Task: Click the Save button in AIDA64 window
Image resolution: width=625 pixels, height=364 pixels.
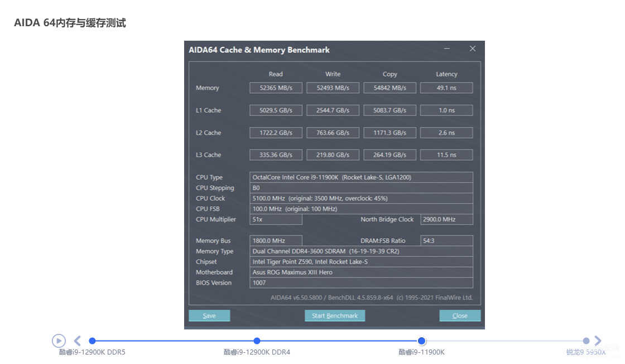Action: pyautogui.click(x=209, y=316)
